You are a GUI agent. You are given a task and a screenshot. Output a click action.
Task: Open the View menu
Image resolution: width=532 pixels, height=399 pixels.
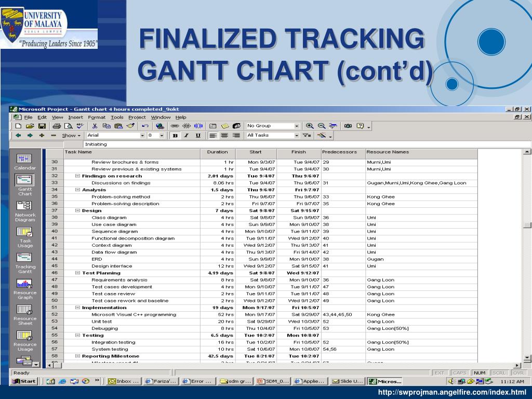pos(57,117)
